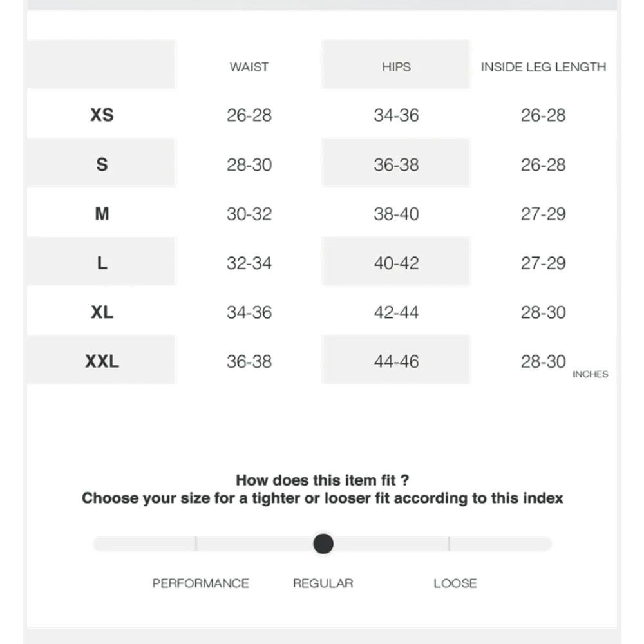Image resolution: width=644 pixels, height=644 pixels.
Task: Click the XL waist value 34-36
Action: pyautogui.click(x=249, y=312)
